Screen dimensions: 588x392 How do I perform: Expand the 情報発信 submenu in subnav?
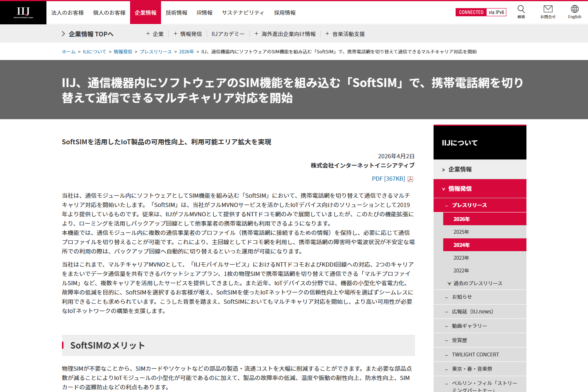[188, 34]
